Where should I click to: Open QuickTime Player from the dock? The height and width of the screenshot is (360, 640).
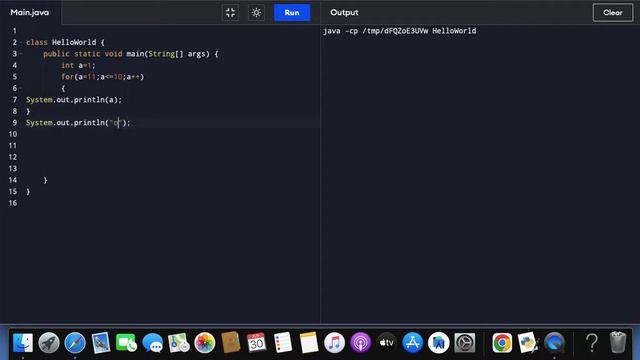(554, 342)
